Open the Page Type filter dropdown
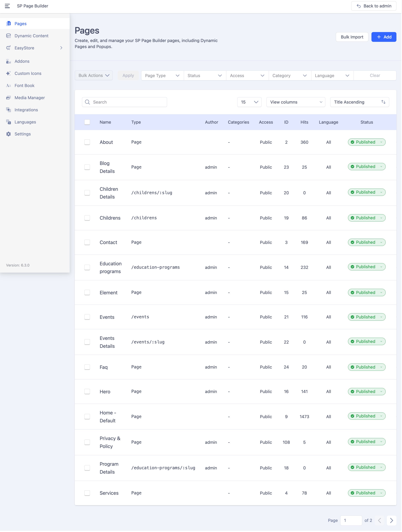 click(x=162, y=76)
